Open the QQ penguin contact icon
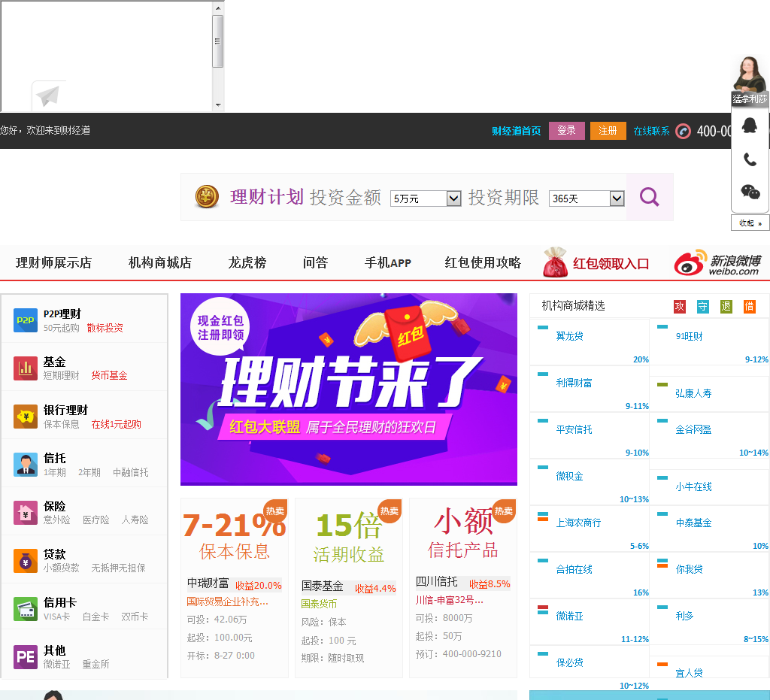This screenshot has width=770, height=700. point(750,125)
